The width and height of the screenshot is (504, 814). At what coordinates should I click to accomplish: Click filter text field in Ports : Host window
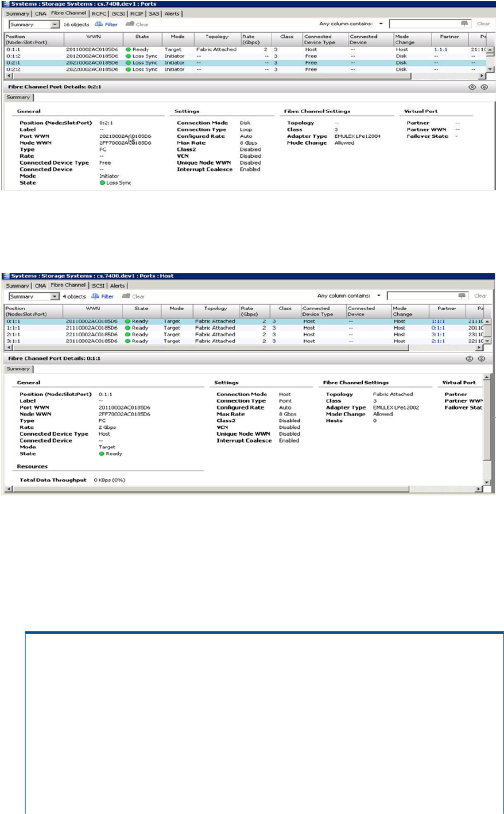click(422, 296)
